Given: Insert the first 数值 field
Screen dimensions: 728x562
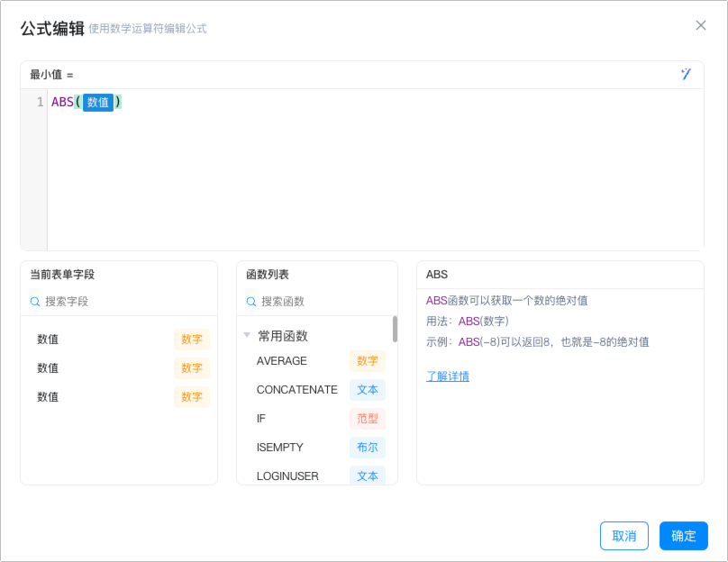Looking at the screenshot, I should (x=119, y=340).
